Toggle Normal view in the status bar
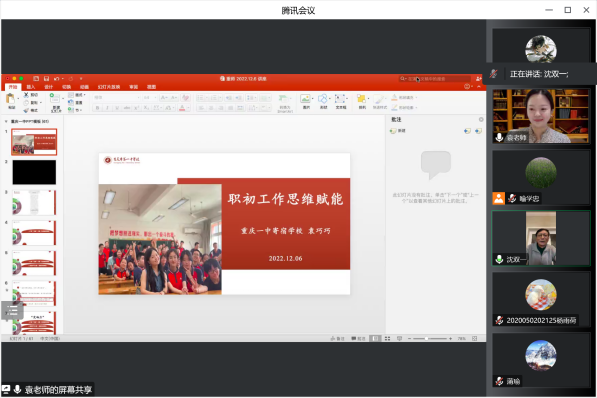 pos(375,338)
